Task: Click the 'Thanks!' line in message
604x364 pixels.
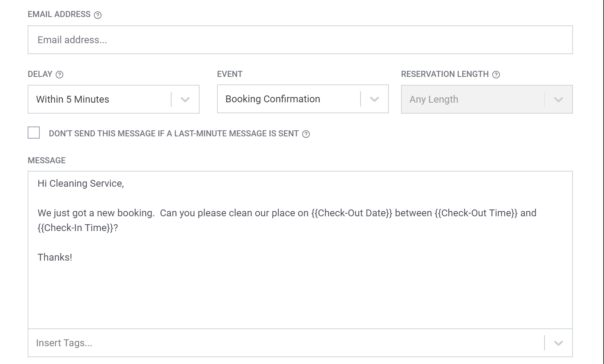Action: pos(55,257)
